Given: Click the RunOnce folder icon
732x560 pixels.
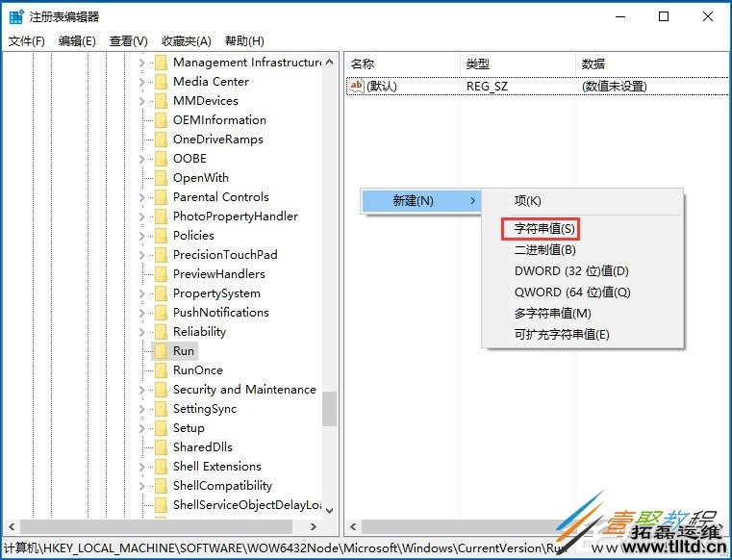Looking at the screenshot, I should [161, 370].
